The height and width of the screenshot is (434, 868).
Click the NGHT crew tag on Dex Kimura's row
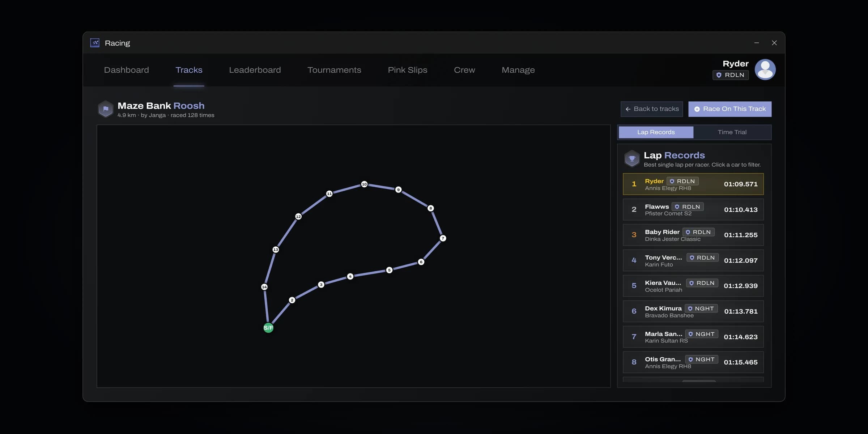[701, 309]
